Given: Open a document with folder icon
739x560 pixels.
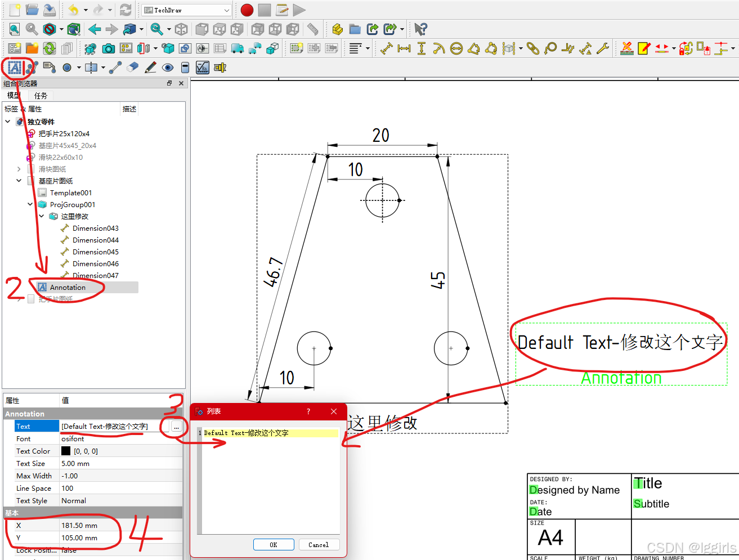Looking at the screenshot, I should pos(32,10).
